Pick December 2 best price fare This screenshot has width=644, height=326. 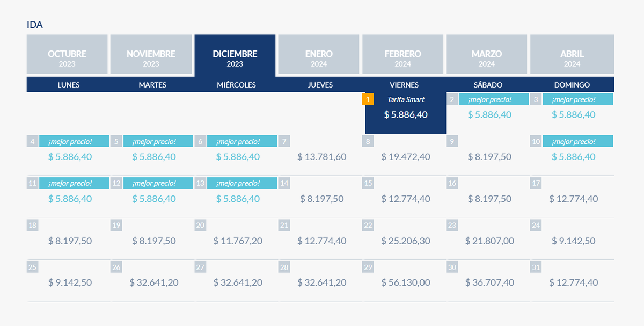[x=489, y=114]
